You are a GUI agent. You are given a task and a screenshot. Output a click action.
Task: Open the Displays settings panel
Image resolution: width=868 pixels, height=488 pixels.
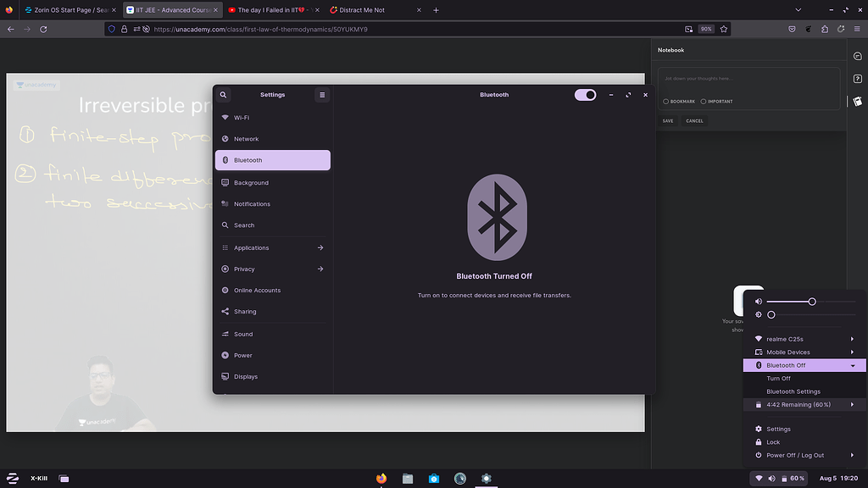(245, 376)
